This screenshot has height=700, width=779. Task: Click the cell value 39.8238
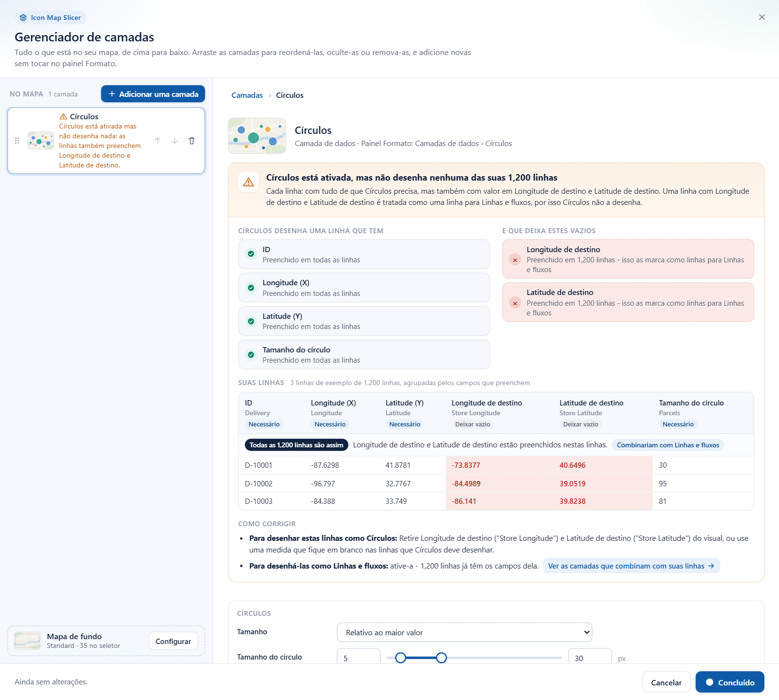[573, 501]
